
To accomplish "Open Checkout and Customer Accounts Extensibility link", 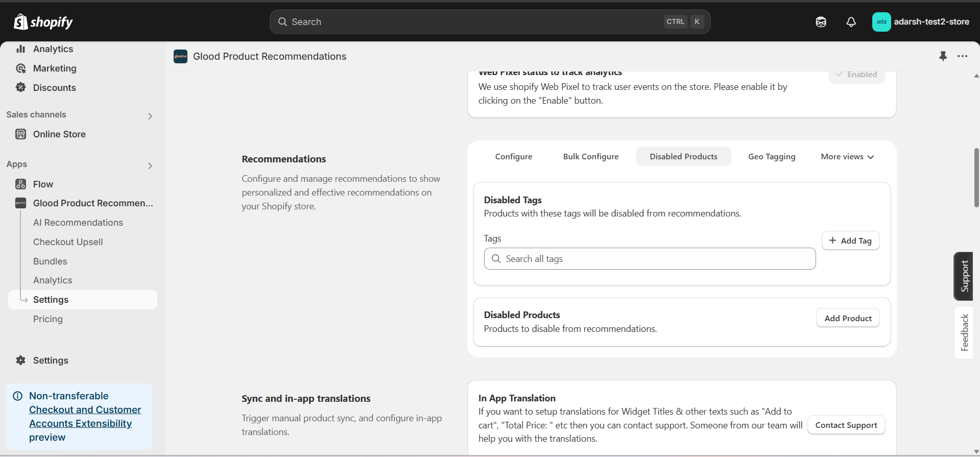I will coord(85,417).
